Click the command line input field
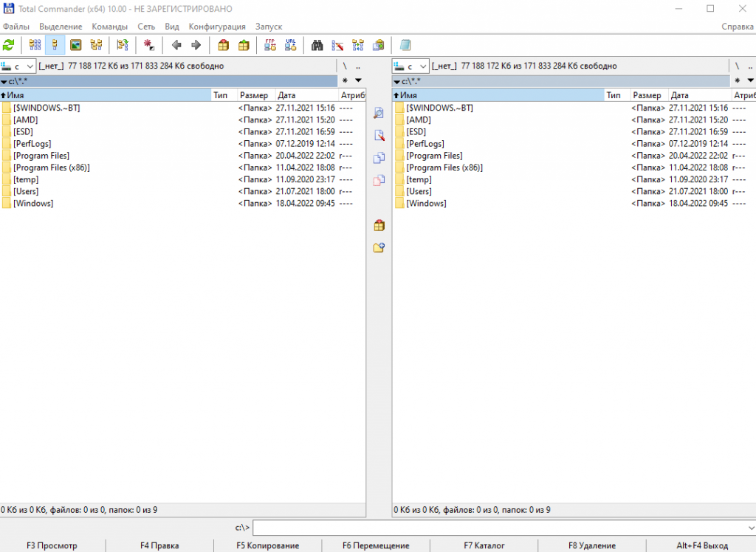The width and height of the screenshot is (756, 552). 502,528
